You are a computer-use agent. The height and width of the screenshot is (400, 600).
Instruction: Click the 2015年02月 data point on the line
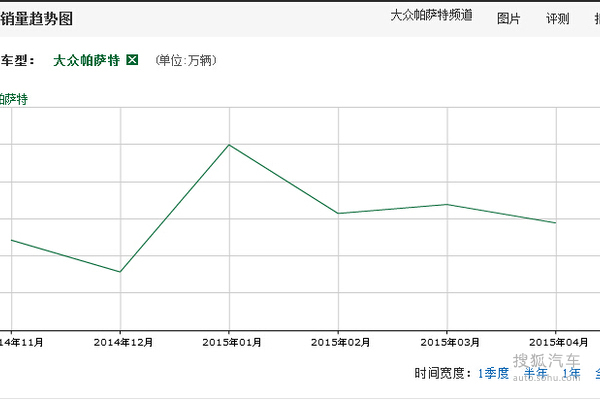pos(338,213)
